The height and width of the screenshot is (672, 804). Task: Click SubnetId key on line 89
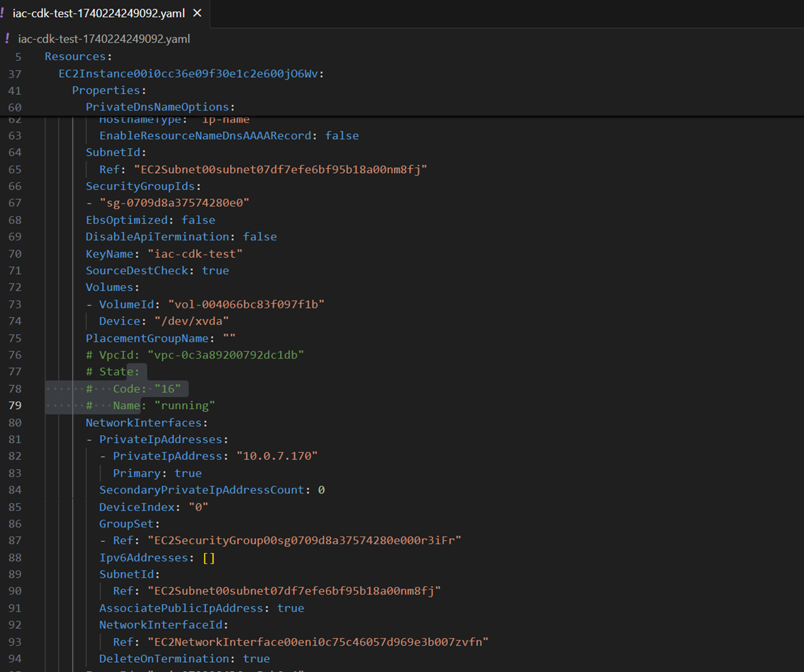[x=126, y=574]
